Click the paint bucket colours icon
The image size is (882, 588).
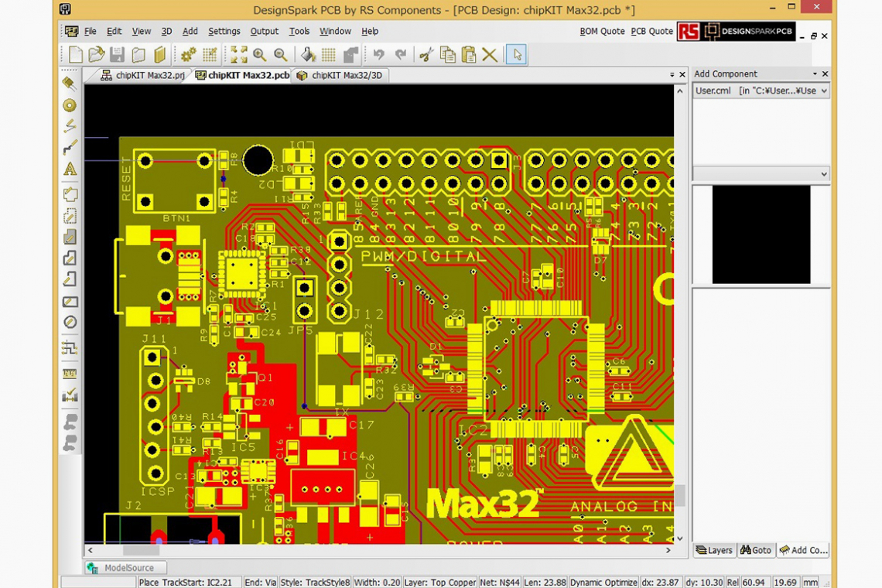[x=308, y=55]
